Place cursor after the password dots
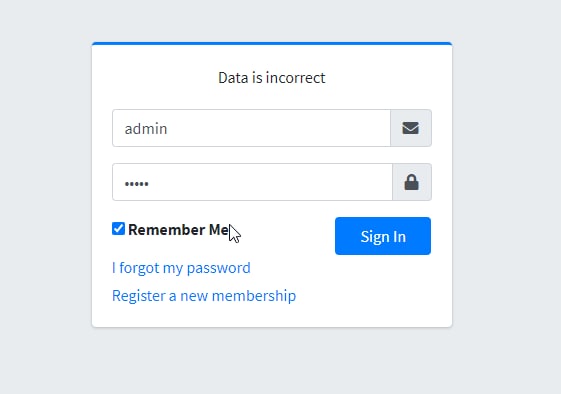 click(x=150, y=183)
